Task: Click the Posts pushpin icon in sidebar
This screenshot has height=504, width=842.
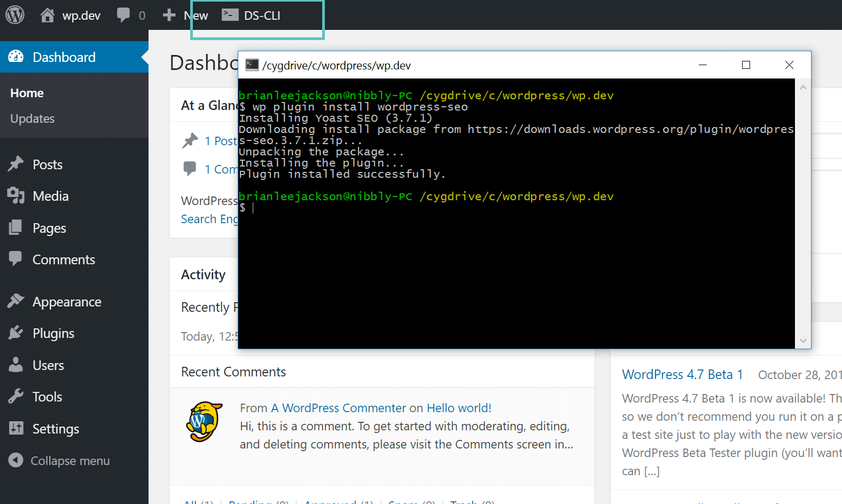Action: [x=16, y=164]
